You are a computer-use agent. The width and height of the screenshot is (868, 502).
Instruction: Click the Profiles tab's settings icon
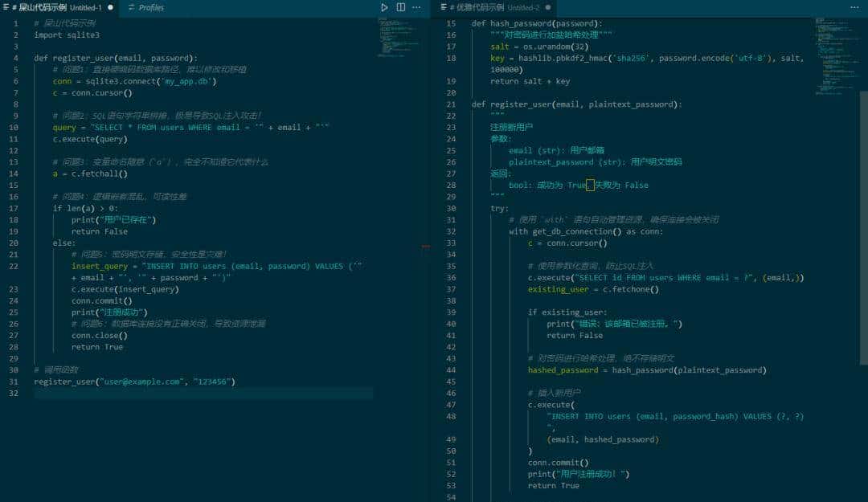pos(133,7)
